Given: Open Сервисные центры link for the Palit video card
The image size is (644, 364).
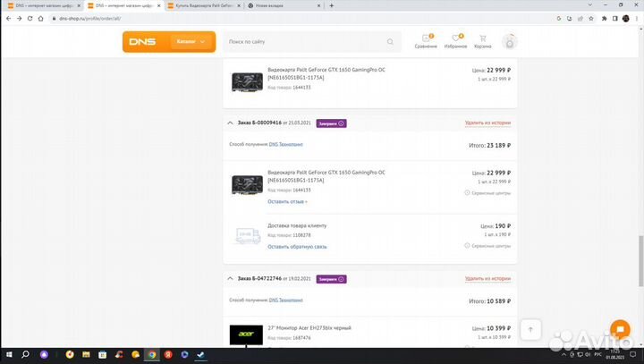Looking at the screenshot, I should [487, 192].
